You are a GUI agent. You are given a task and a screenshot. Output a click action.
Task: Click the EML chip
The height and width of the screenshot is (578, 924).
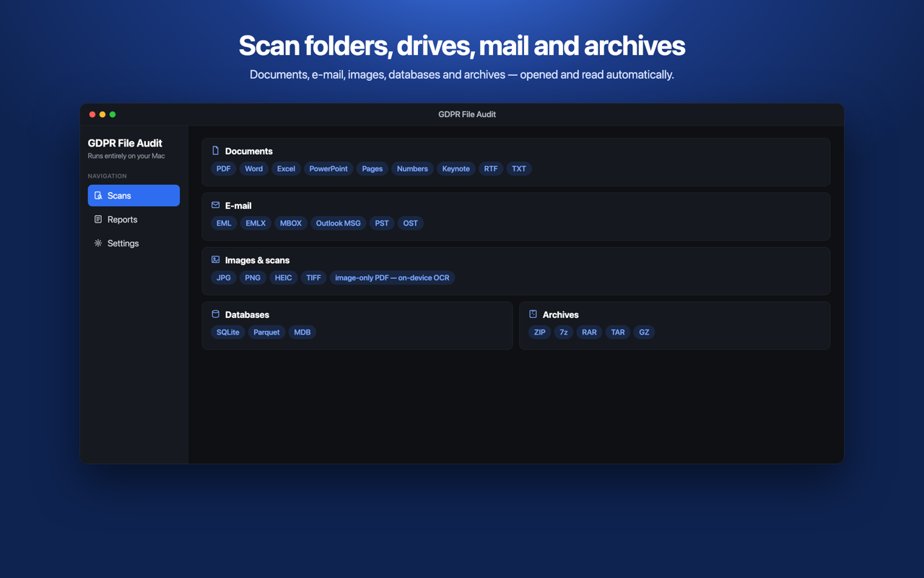(x=224, y=223)
